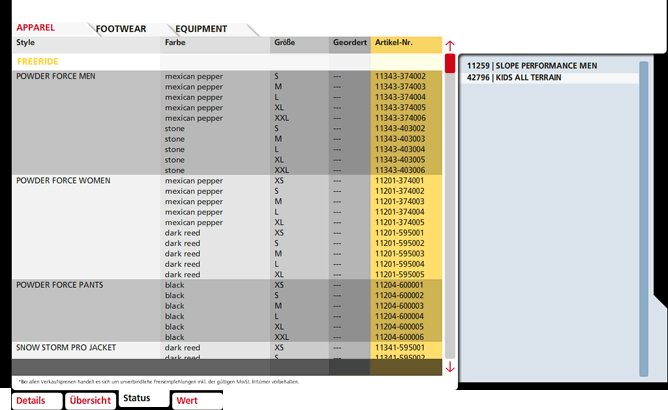The width and height of the screenshot is (668, 410).
Task: Click article number 11201-374001
Action: 400,181
